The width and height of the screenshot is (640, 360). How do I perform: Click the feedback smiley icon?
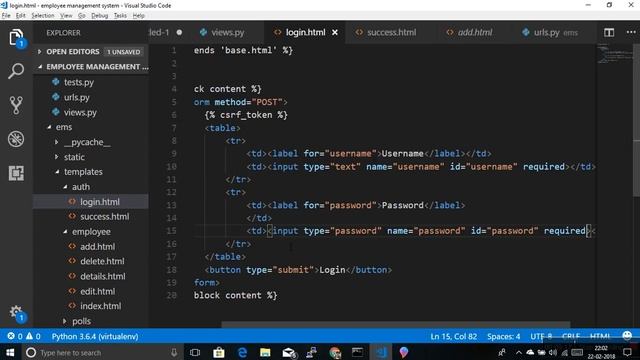627,336
